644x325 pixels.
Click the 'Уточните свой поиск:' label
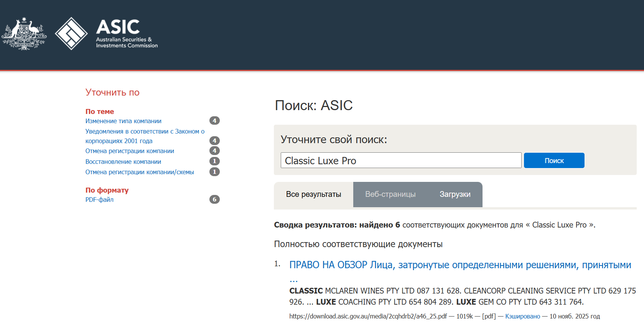click(x=334, y=139)
